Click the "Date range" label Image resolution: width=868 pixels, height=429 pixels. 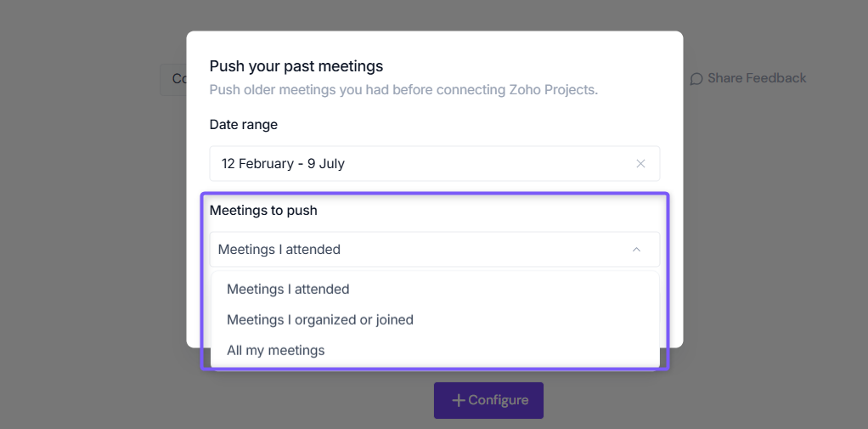click(244, 125)
